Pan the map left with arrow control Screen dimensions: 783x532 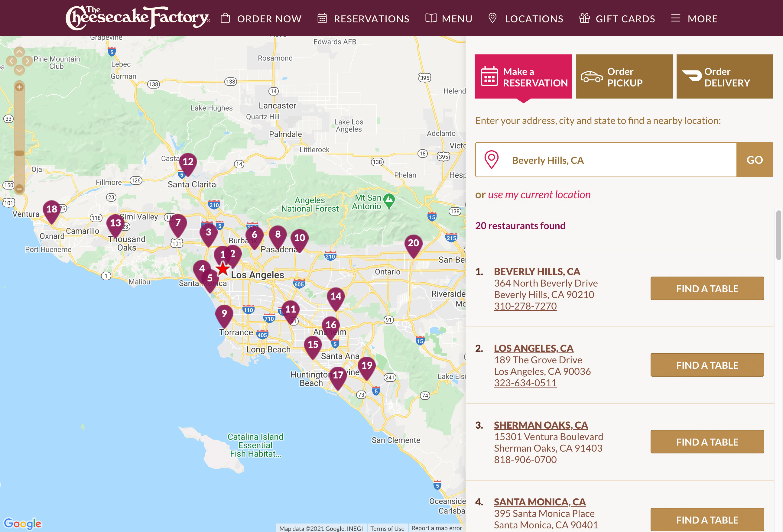pyautogui.click(x=11, y=61)
